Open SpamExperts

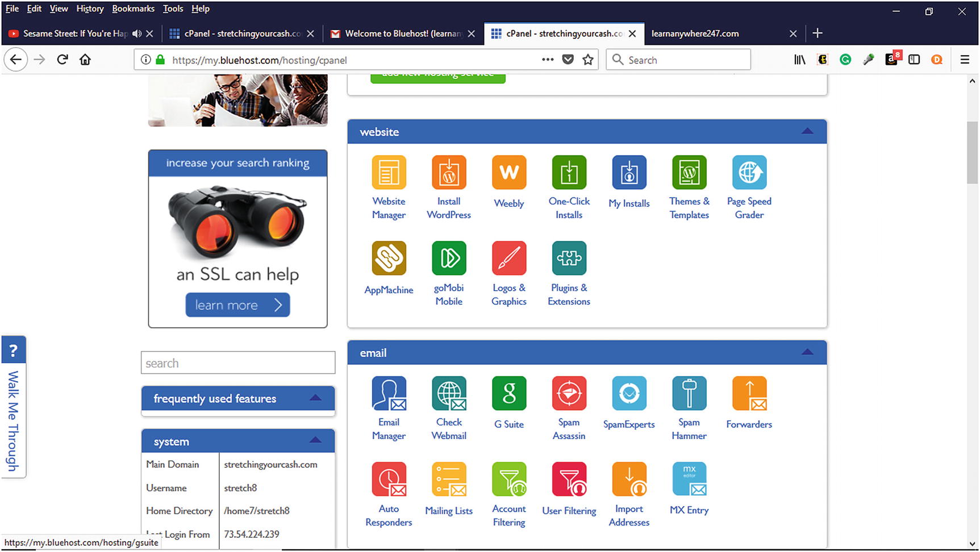click(629, 394)
